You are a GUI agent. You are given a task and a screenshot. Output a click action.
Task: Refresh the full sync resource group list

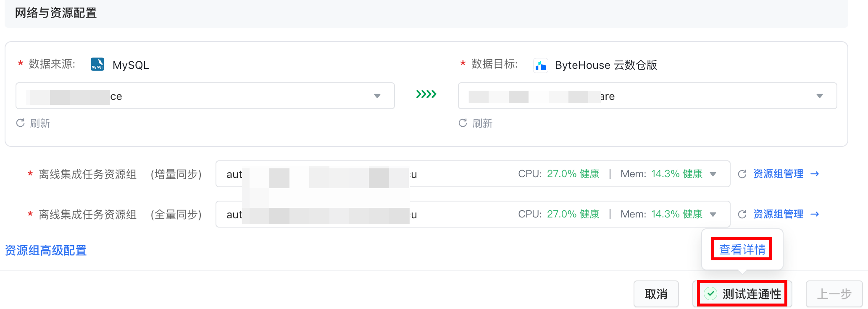(x=742, y=214)
